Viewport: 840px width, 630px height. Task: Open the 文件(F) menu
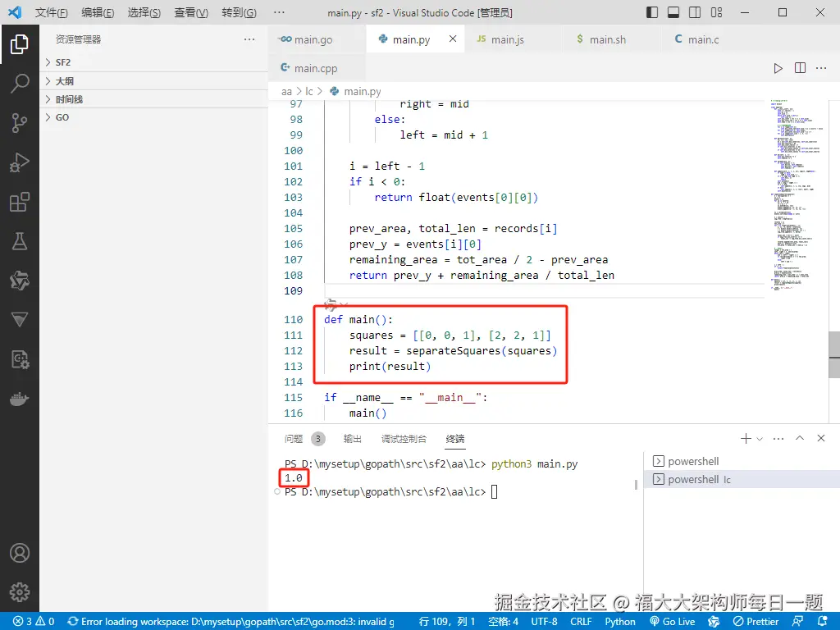click(x=52, y=12)
